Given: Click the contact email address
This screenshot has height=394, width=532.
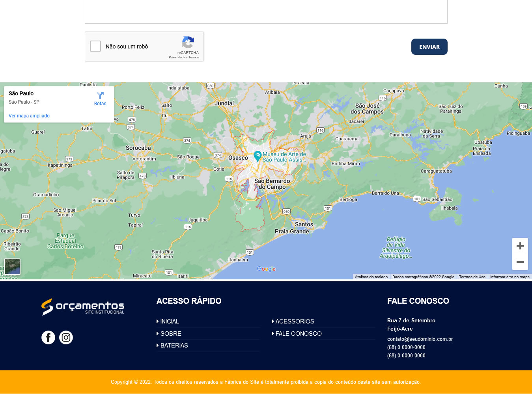Looking at the screenshot, I should point(420,339).
